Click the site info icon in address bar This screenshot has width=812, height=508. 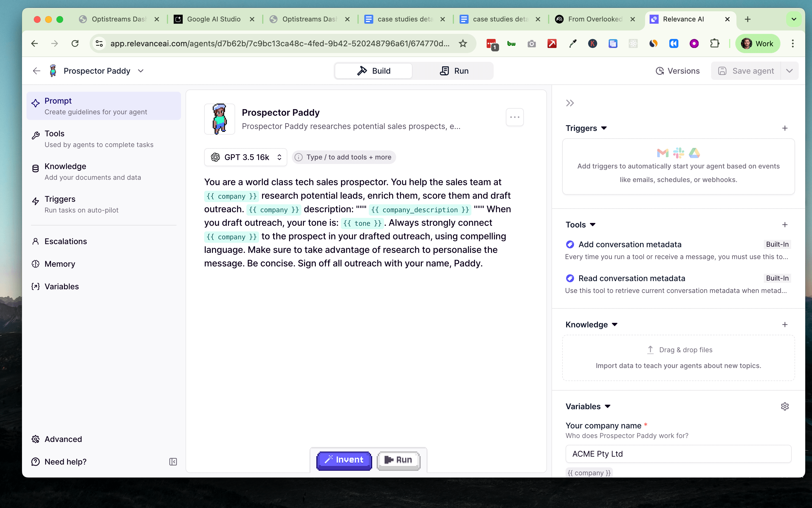99,43
